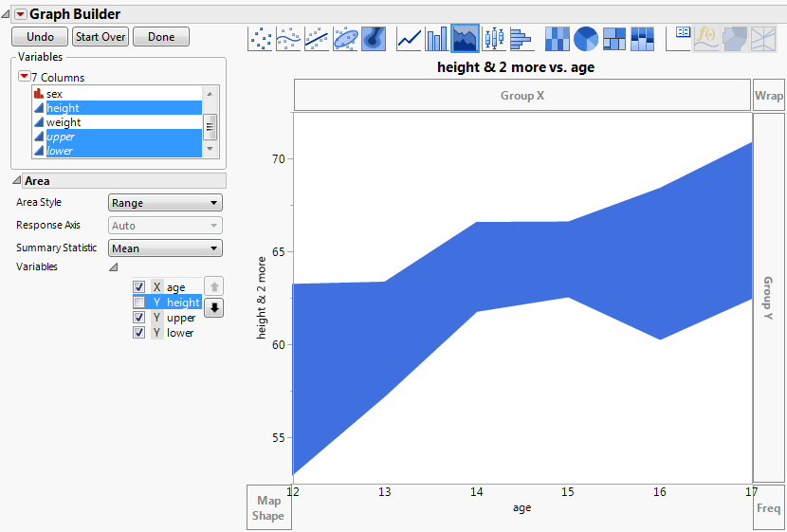Select the upper column
This screenshot has height=532, width=787.
(117, 137)
